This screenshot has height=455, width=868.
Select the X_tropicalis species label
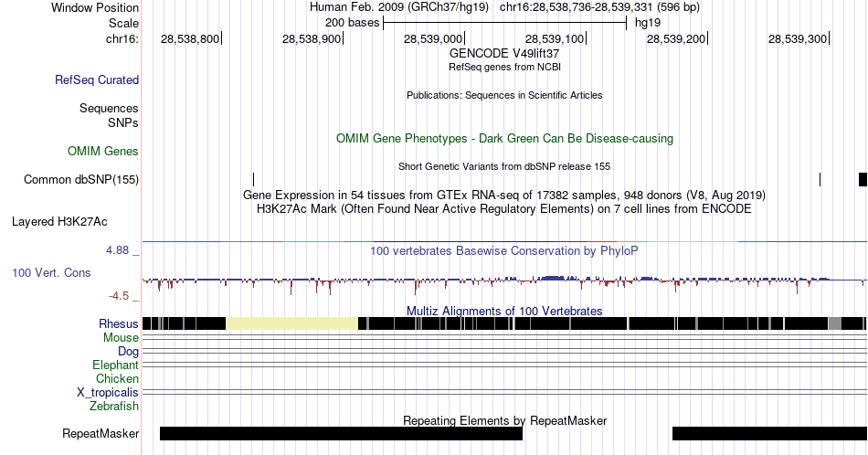(108, 393)
